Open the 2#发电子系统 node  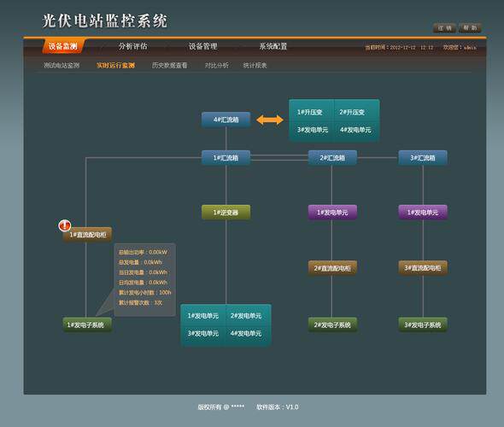pyautogui.click(x=332, y=325)
